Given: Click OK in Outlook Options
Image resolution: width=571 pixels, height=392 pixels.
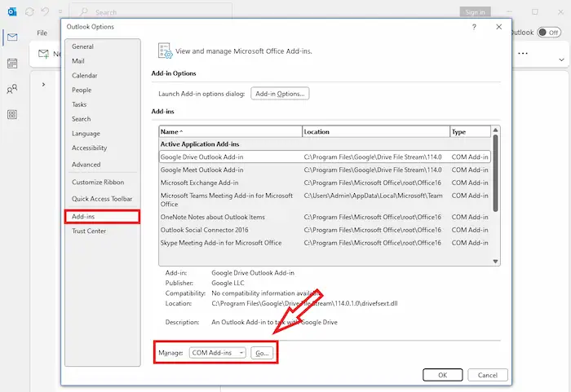Looking at the screenshot, I should point(442,375).
